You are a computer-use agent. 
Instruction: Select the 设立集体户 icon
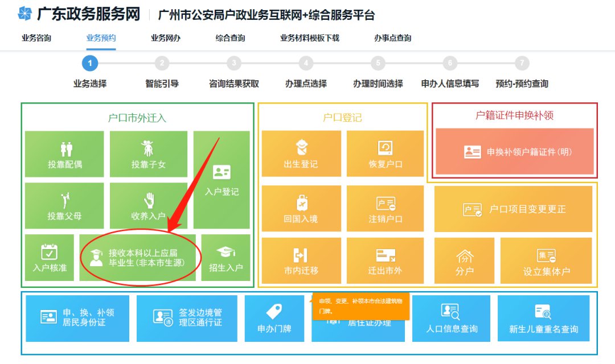coord(548,261)
